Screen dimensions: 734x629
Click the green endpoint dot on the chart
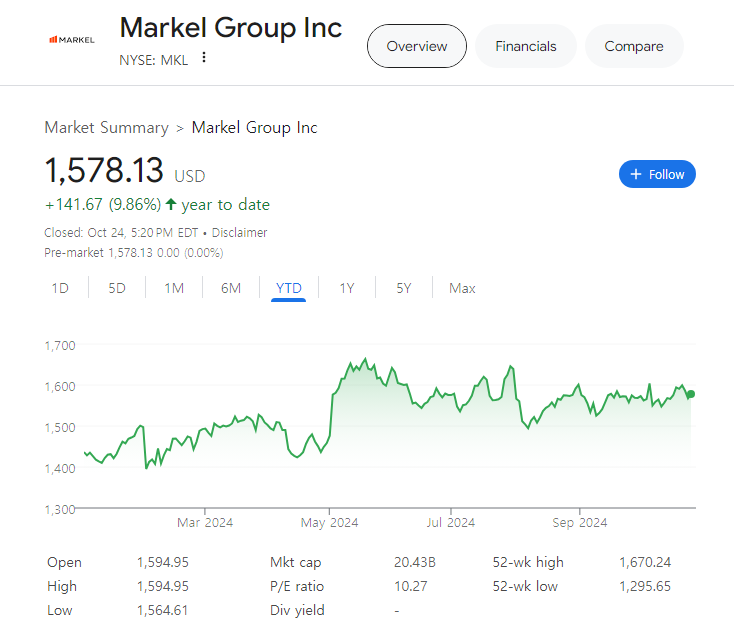pos(691,394)
